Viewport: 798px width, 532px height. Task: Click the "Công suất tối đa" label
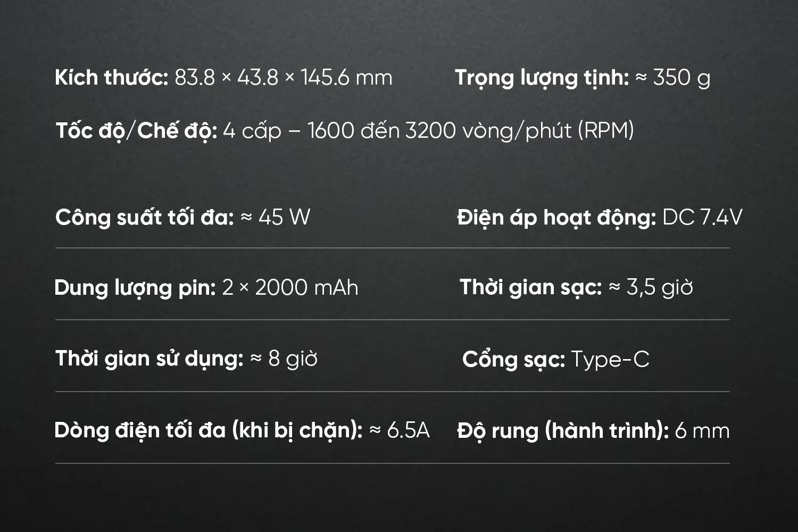click(144, 218)
